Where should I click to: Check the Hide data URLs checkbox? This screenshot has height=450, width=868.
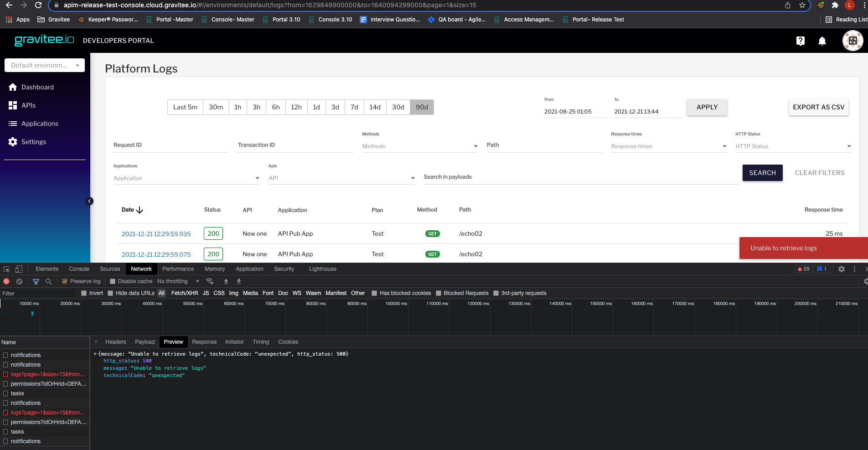(110, 293)
